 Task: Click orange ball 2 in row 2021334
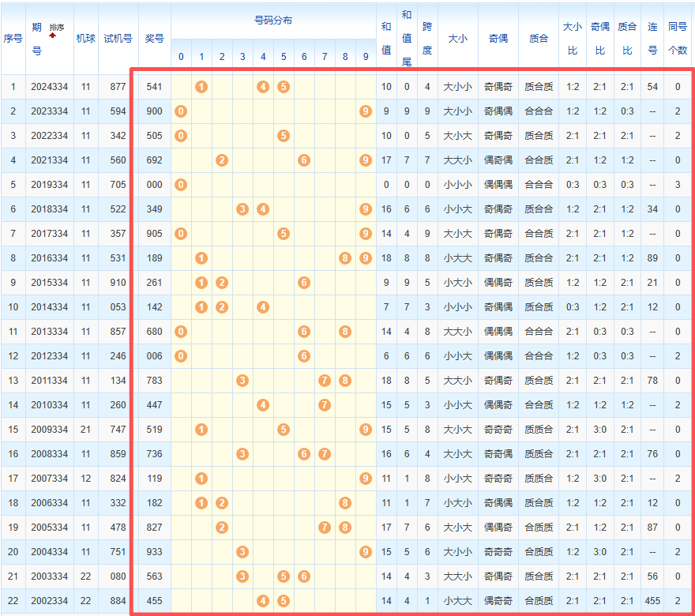(222, 160)
